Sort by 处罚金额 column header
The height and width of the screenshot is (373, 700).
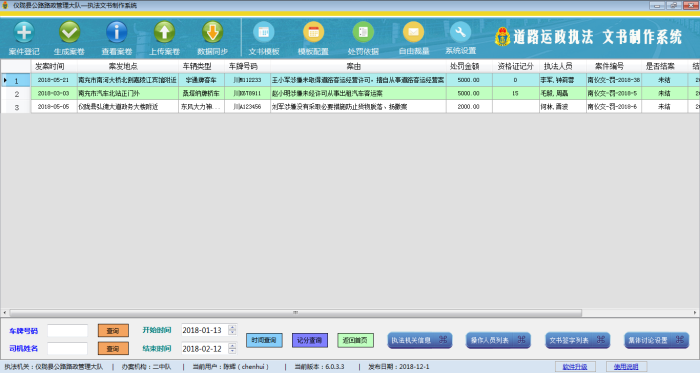coord(469,66)
